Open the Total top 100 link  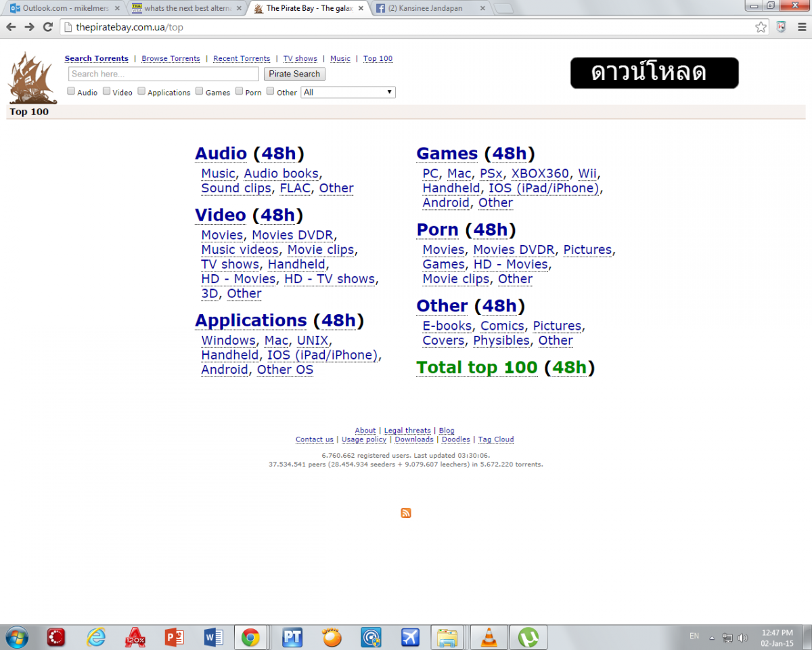(x=477, y=368)
